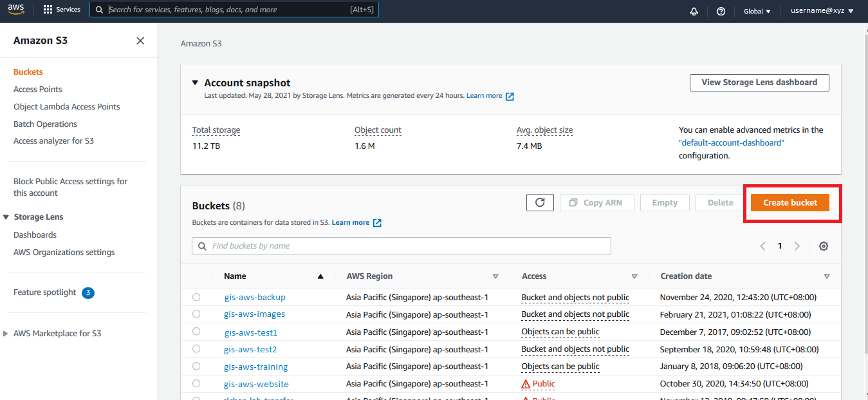Open Access analyzer for S3
Image resolution: width=868 pixels, height=400 pixels.
[x=53, y=140]
